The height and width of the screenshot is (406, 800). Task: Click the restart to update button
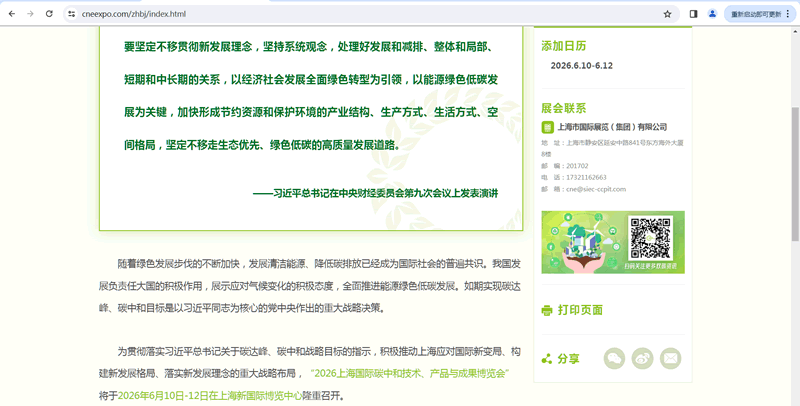[x=755, y=14]
